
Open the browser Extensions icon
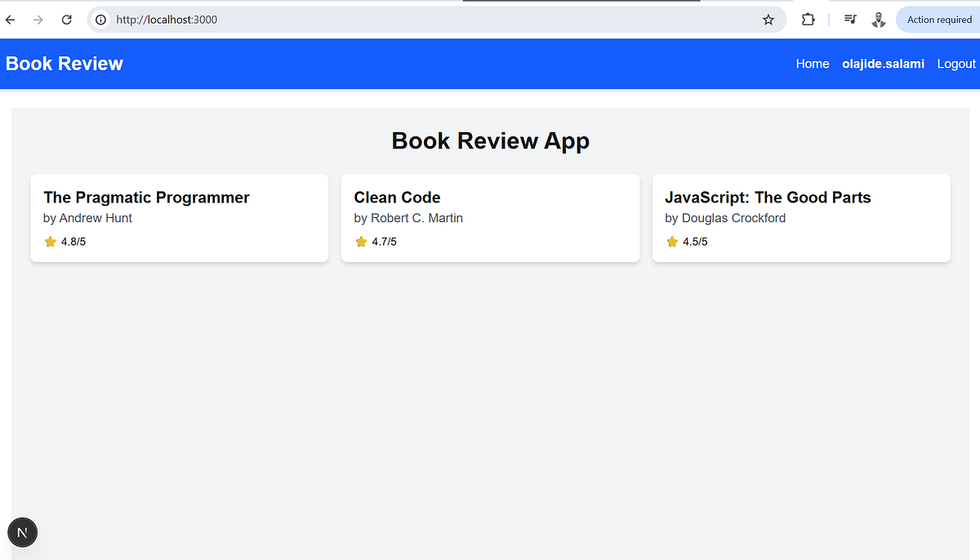point(808,19)
